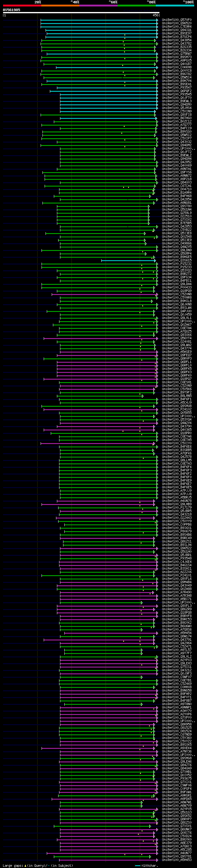Select hit label UniRef100_Q96520
This screenshot has height=868, width=197.
pos(177,23)
